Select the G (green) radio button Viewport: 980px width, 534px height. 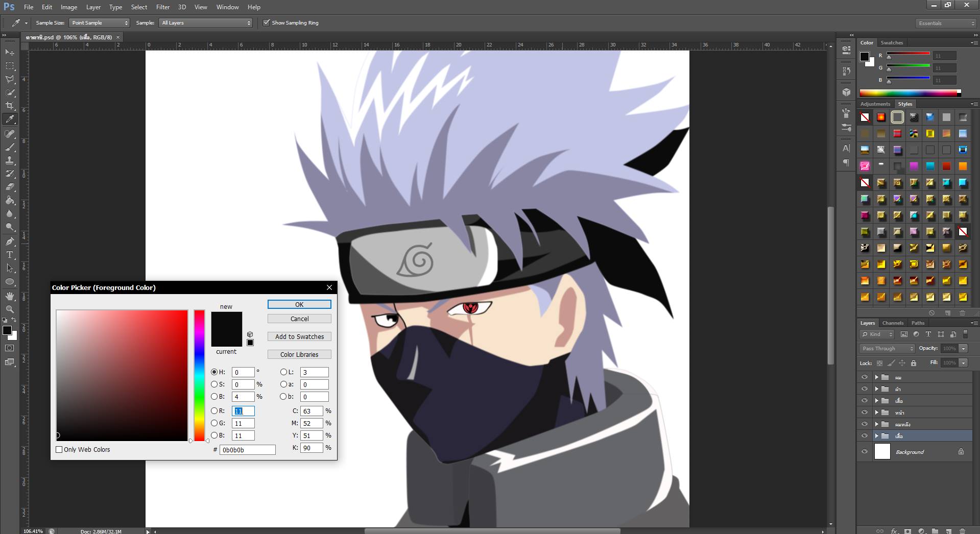click(214, 423)
